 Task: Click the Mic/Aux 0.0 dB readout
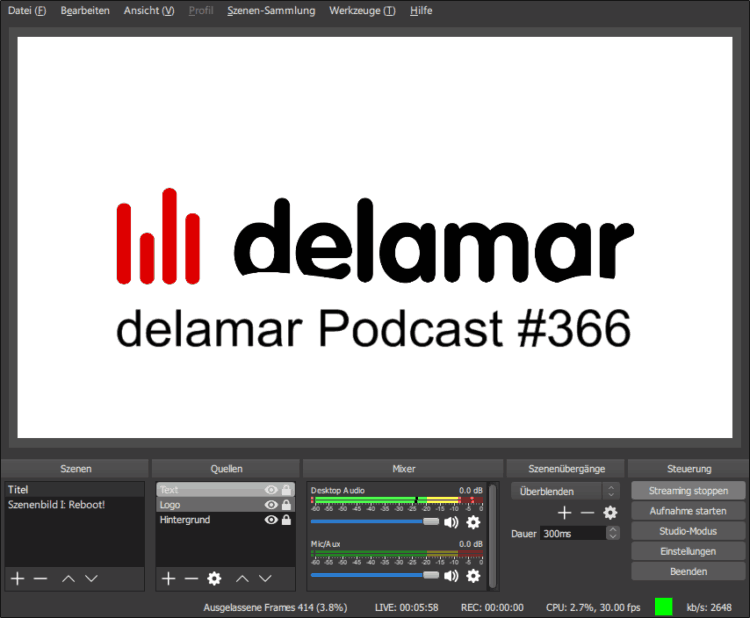pos(471,544)
